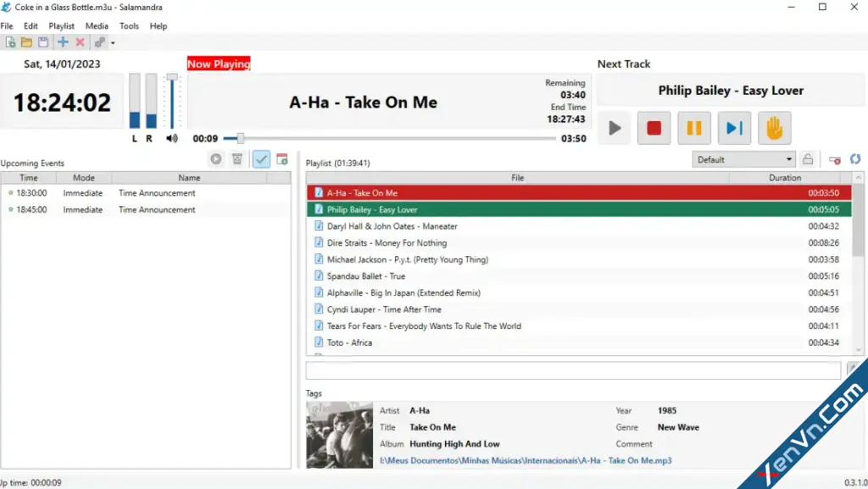
Task: Open the A-Ha mp3 file path link
Action: click(526, 460)
